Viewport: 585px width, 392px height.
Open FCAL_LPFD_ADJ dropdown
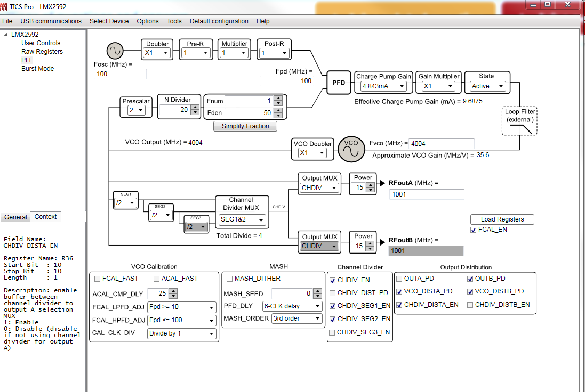(182, 307)
